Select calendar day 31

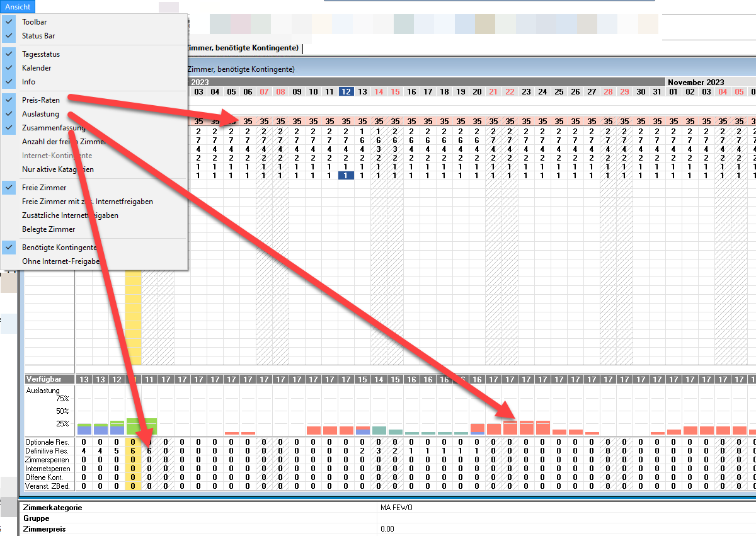[x=657, y=92]
